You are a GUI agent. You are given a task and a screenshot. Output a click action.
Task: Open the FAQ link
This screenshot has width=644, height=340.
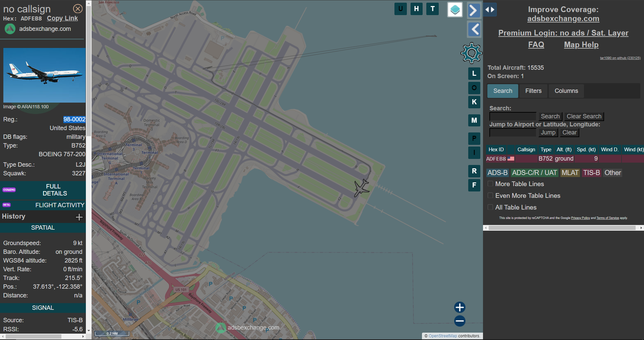pos(536,45)
